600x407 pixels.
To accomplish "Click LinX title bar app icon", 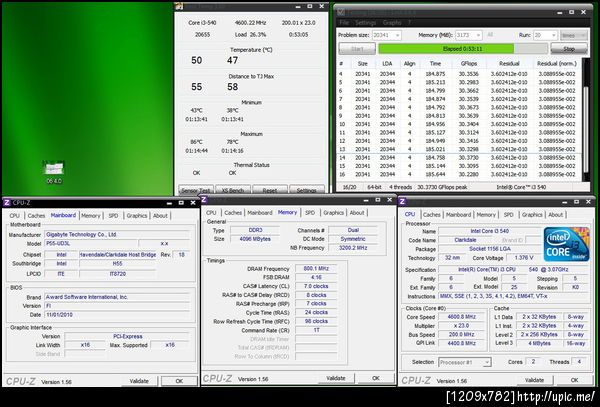I will 341,12.
